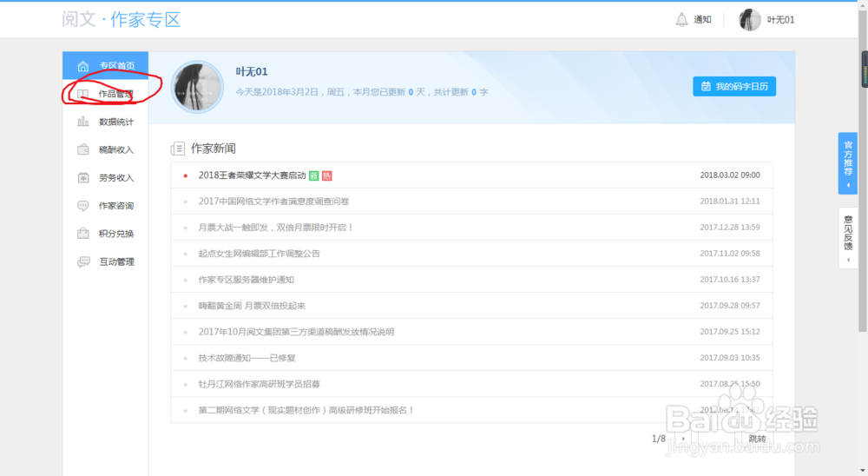
Task: Click the 作家新闻 newspaper icon
Action: [178, 149]
